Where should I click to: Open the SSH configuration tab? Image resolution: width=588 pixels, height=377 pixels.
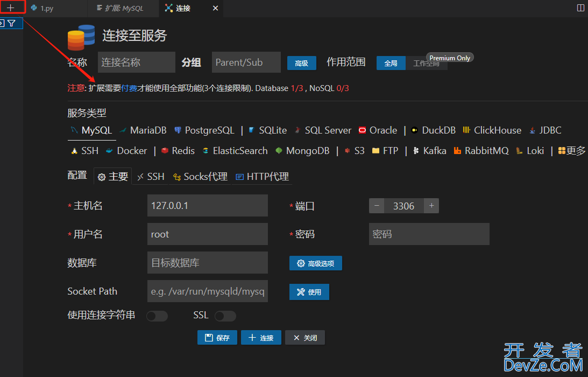pyautogui.click(x=151, y=177)
